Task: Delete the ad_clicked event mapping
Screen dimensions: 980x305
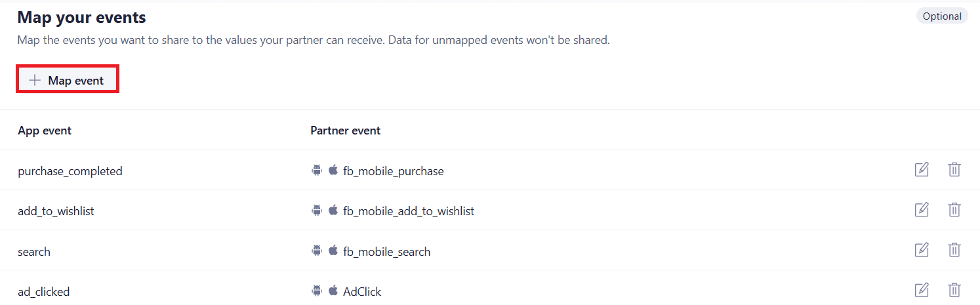Action: click(954, 290)
